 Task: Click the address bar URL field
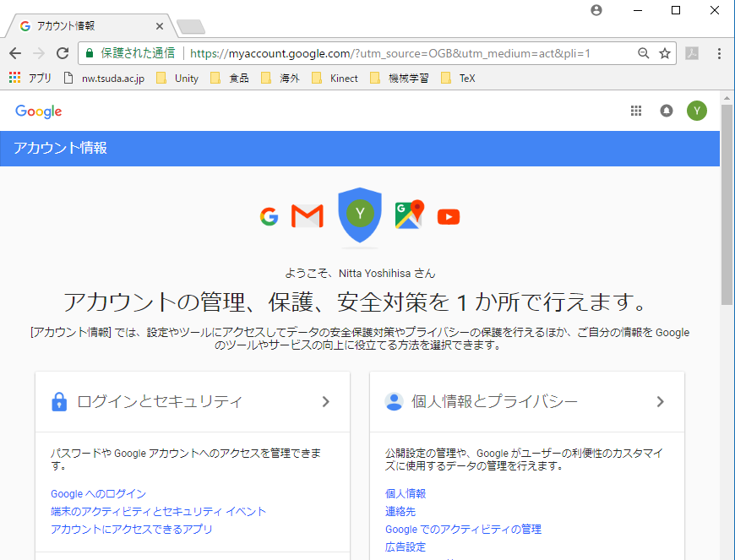click(x=406, y=53)
